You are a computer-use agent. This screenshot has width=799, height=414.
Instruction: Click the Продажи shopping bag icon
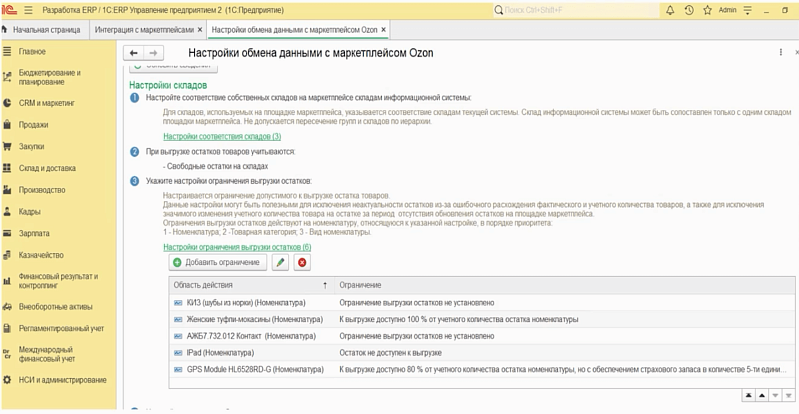pos(7,124)
